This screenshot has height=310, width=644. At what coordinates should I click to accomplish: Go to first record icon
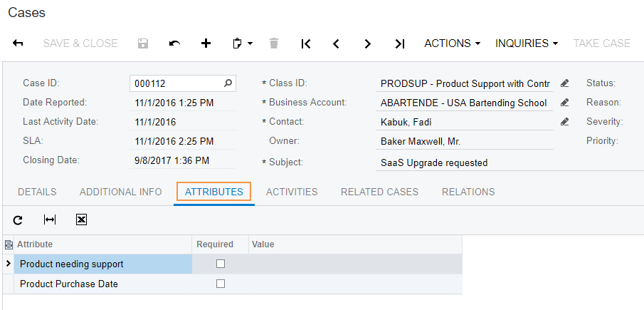pyautogui.click(x=306, y=43)
